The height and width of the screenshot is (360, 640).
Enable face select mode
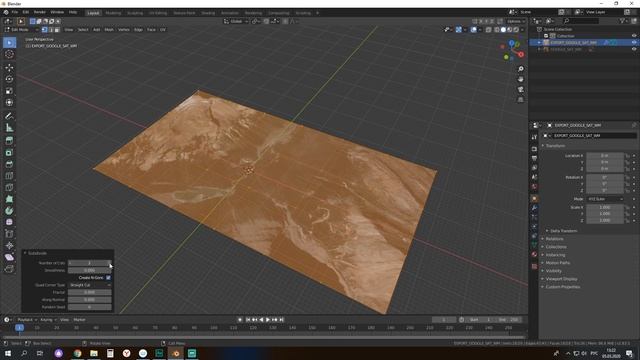(x=57, y=30)
